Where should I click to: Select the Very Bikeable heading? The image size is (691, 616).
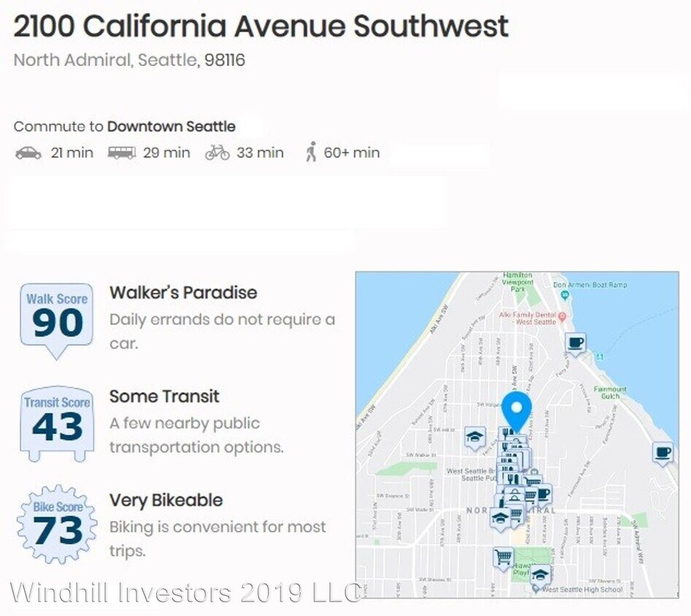[x=166, y=501]
